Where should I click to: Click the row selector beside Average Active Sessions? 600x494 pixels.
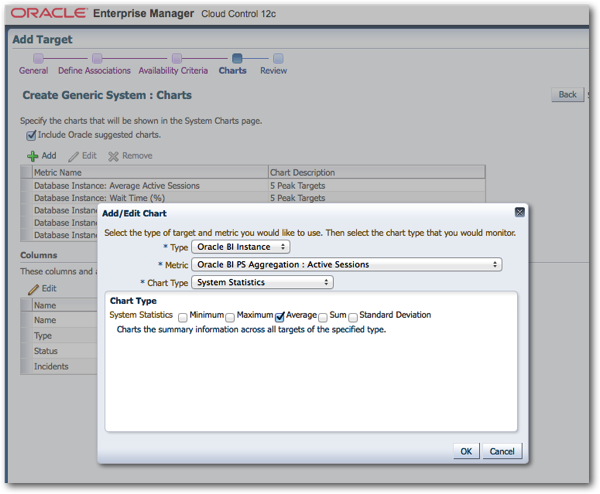26,186
